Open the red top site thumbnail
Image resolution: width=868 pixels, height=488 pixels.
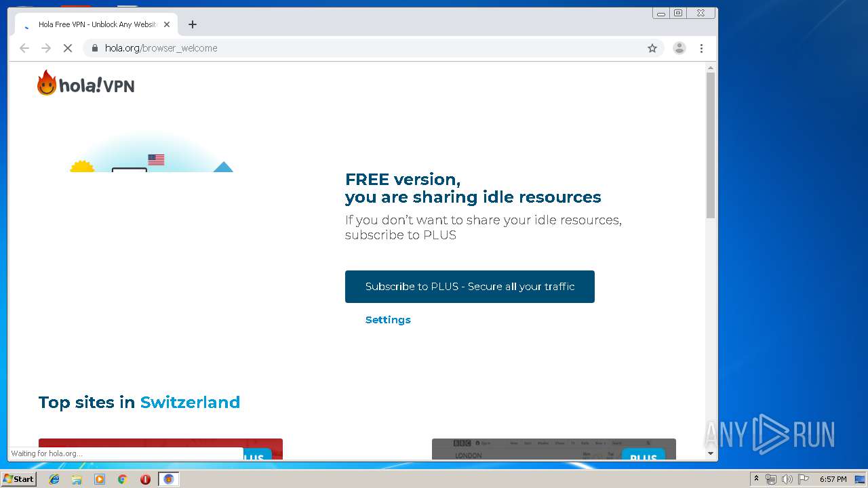(161, 449)
